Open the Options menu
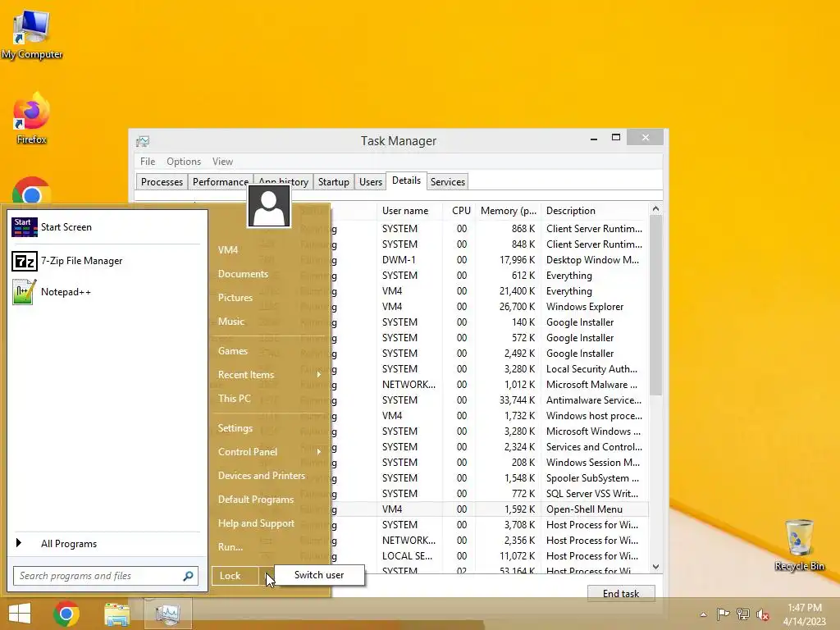Image resolution: width=840 pixels, height=630 pixels. (184, 162)
